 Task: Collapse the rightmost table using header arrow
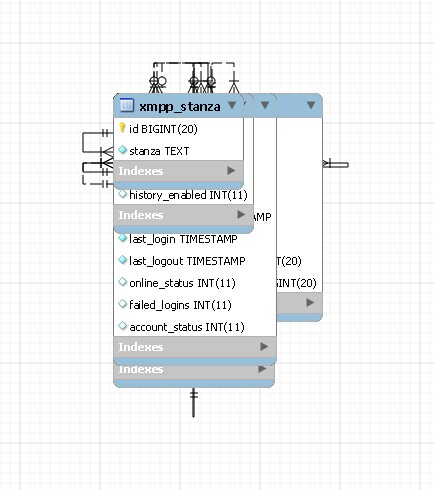coord(311,105)
